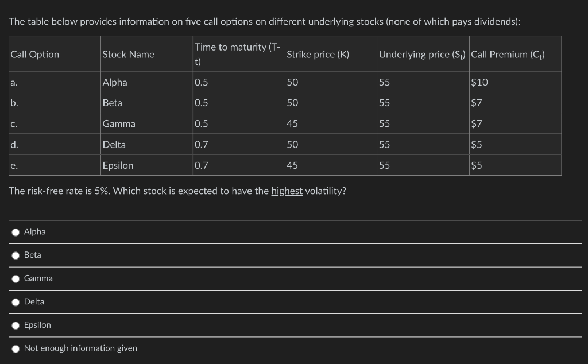Click Delta row's time to maturity cell
This screenshot has height=364, width=588.
coord(202,145)
